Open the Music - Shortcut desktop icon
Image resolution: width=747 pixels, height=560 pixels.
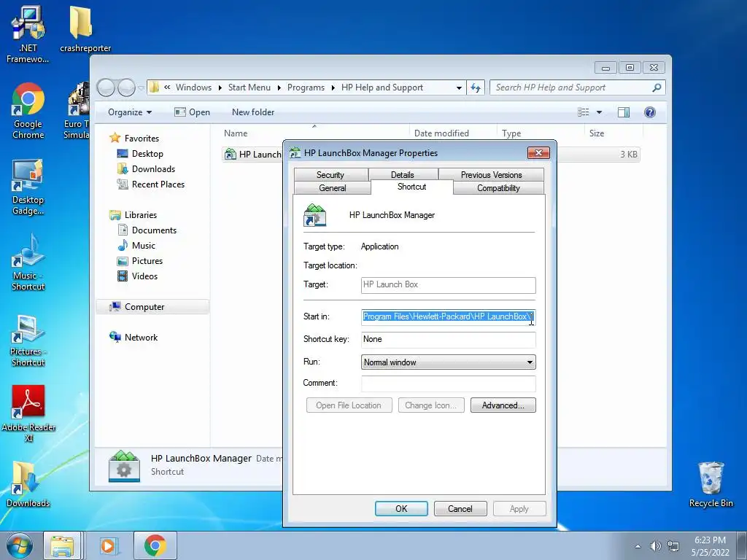pos(28,262)
